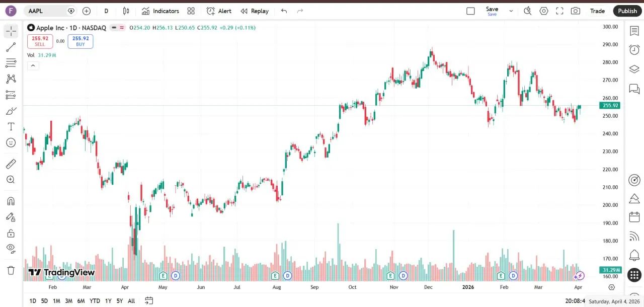The width and height of the screenshot is (644, 307).
Task: Open the emoji icons tool
Action: [x=11, y=142]
